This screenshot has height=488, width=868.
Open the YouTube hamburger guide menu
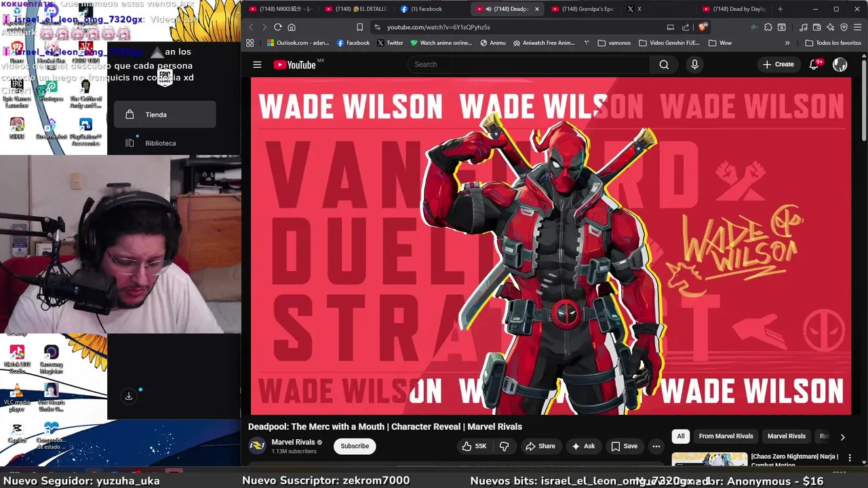[x=257, y=64]
